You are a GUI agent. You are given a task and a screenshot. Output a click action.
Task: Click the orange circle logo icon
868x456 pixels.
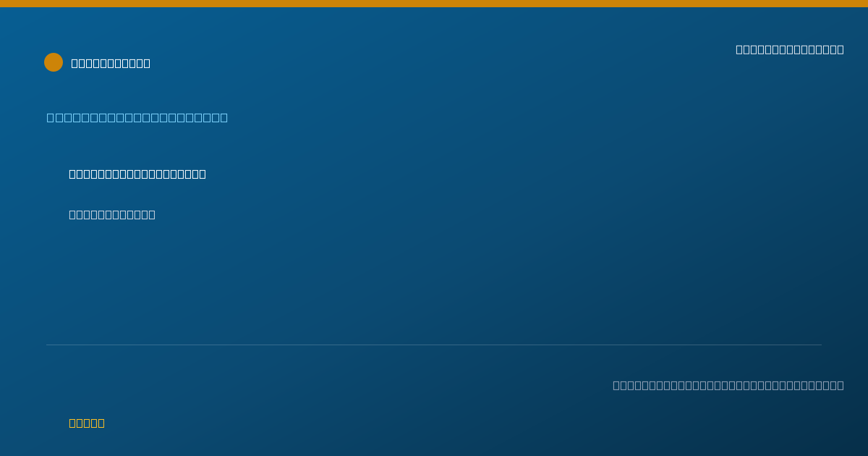54,62
